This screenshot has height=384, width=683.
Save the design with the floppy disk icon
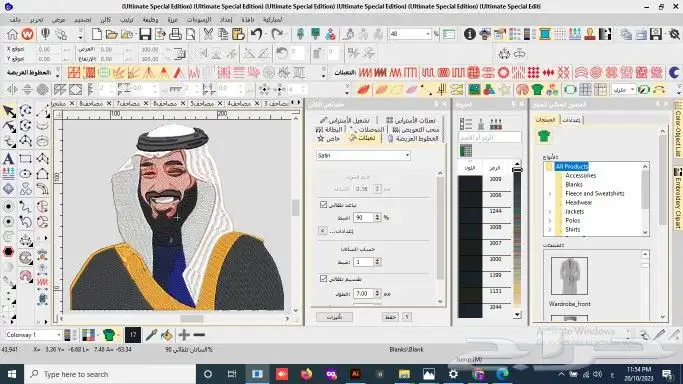click(145, 34)
